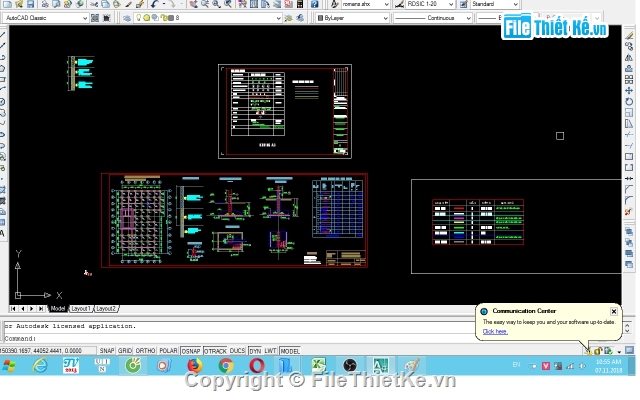Select the Offset tool
The image size is (640, 400).
click(629, 69)
